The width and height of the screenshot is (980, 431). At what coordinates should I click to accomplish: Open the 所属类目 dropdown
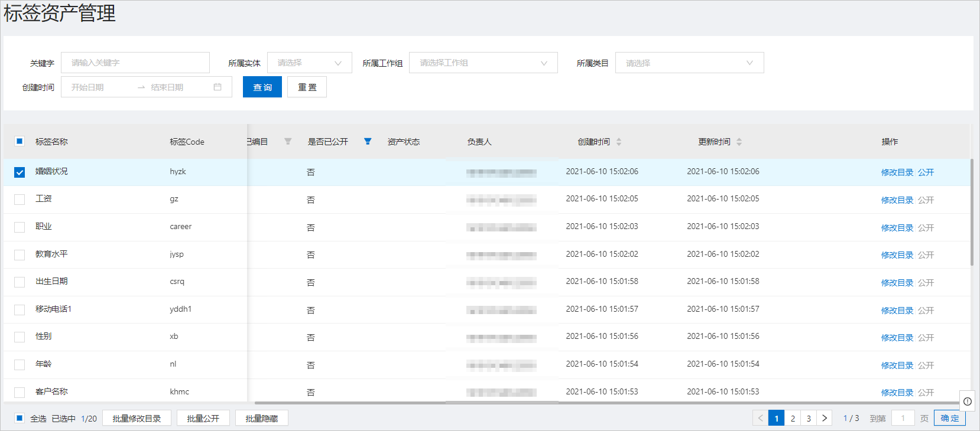pyautogui.click(x=690, y=63)
